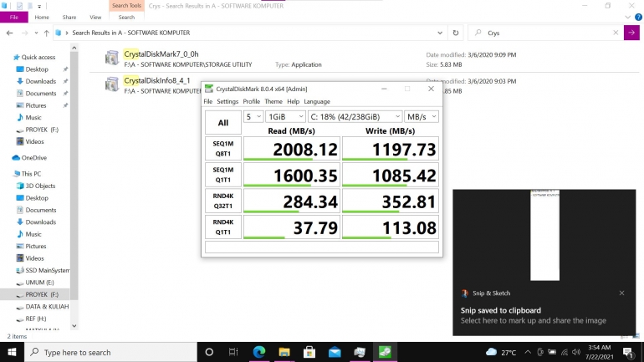The image size is (644, 362).
Task: Go back in File Explorer
Action: (x=9, y=33)
